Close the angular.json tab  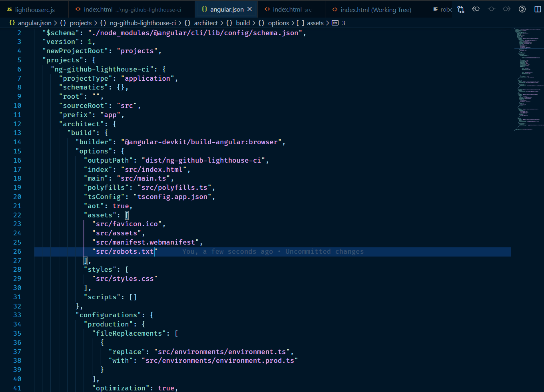tap(250, 9)
